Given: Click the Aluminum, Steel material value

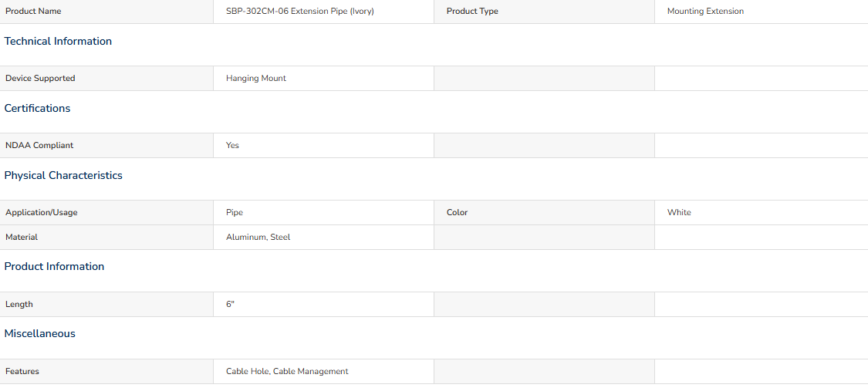Looking at the screenshot, I should tap(258, 238).
